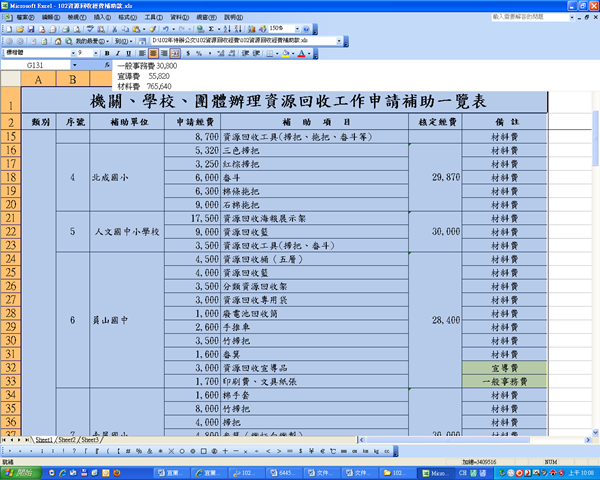600x480 pixels.
Task: Toggle align right
Action: pyautogui.click(x=164, y=54)
